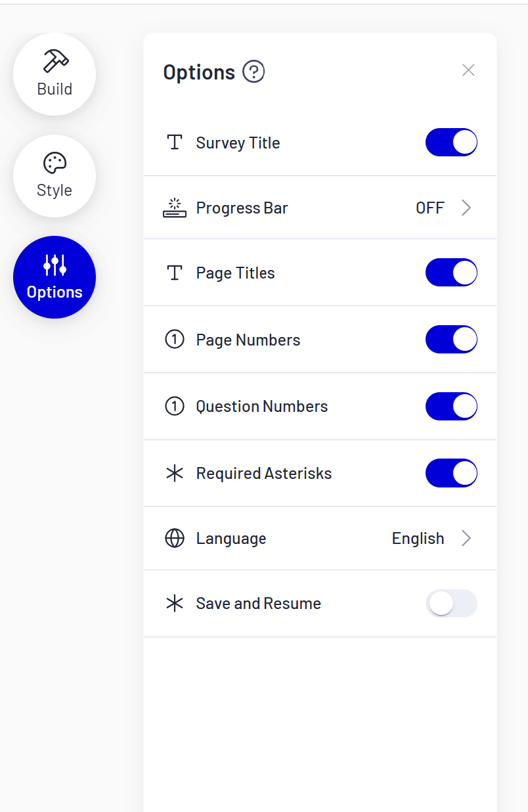Viewport: 528px width, 812px height.
Task: Close the Options panel
Action: pos(468,70)
